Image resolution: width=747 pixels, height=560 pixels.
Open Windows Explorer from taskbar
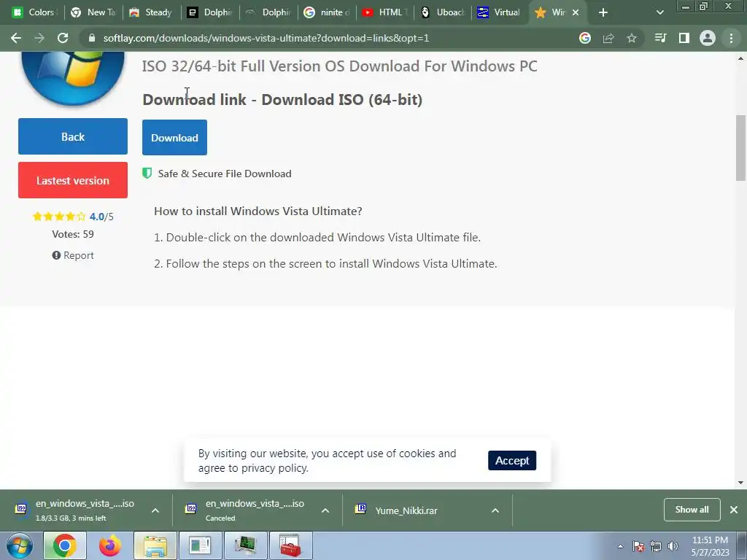point(155,545)
